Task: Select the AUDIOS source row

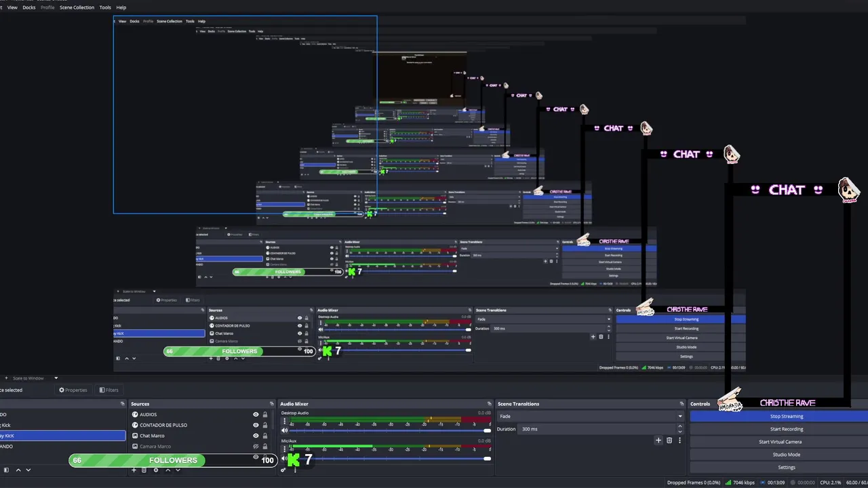Action: tap(200, 414)
